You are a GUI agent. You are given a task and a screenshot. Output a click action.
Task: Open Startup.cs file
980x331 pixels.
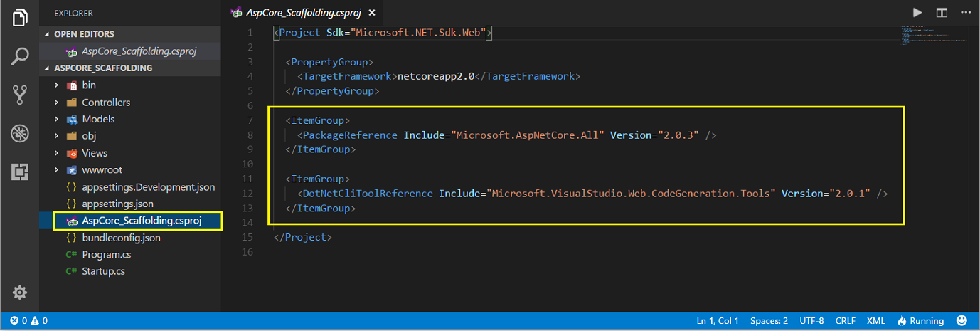coord(131,272)
